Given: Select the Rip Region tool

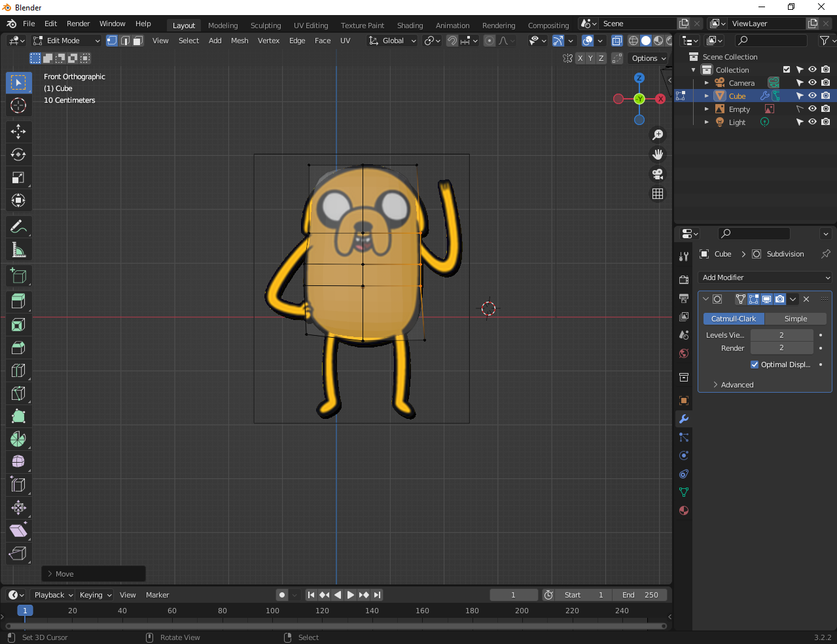Looking at the screenshot, I should click(18, 554).
